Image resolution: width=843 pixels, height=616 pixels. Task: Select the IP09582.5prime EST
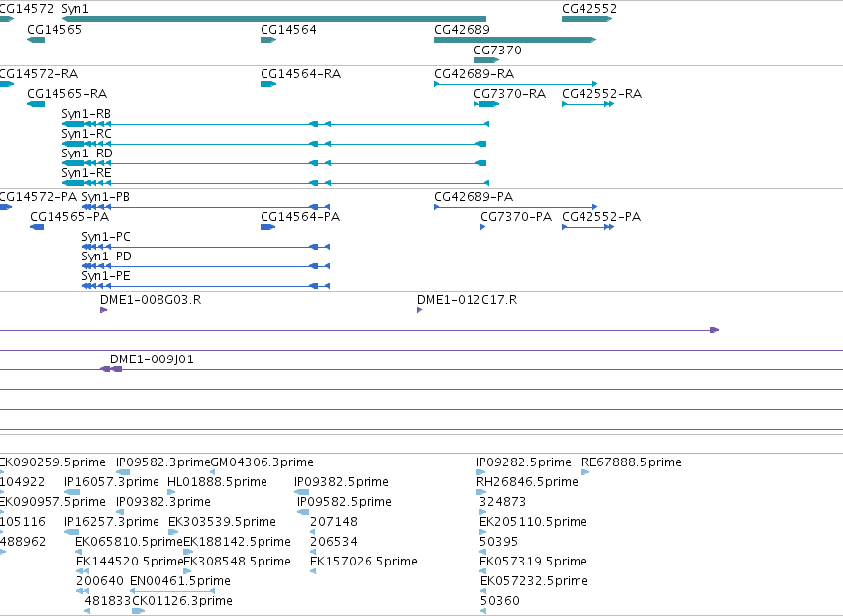coord(303,512)
